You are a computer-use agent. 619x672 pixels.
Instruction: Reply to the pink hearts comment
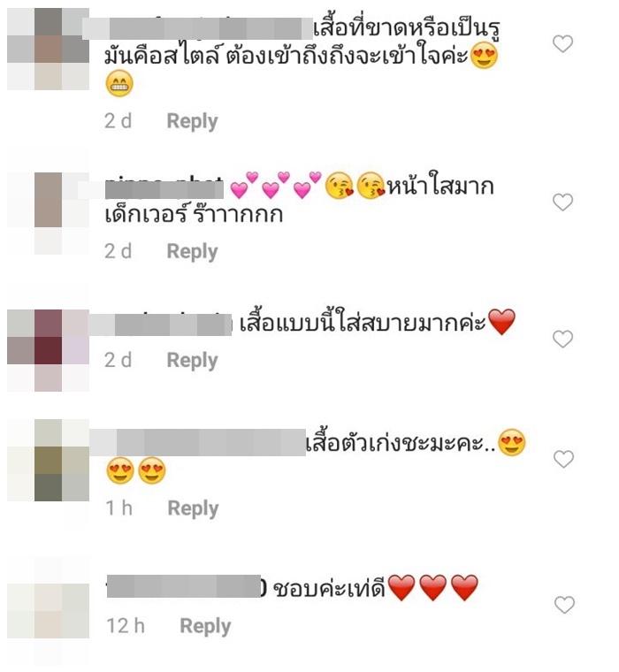192,252
